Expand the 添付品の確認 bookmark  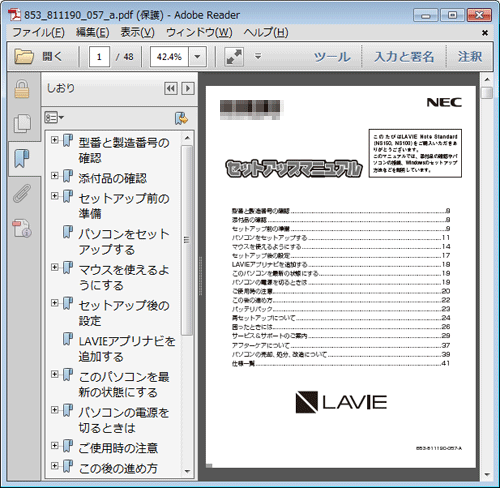[x=55, y=176]
